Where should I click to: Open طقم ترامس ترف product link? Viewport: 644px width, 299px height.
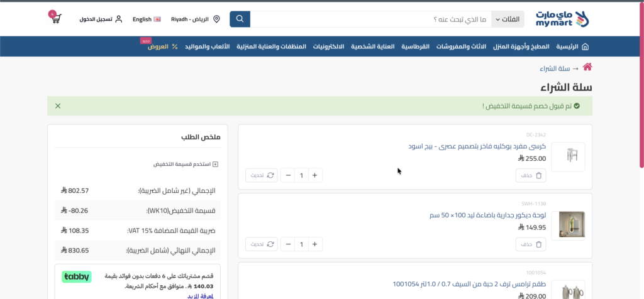[x=469, y=284]
